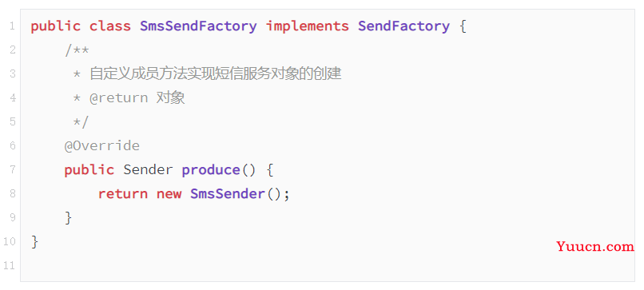Click line number 11 in the gutter

pyautogui.click(x=9, y=265)
